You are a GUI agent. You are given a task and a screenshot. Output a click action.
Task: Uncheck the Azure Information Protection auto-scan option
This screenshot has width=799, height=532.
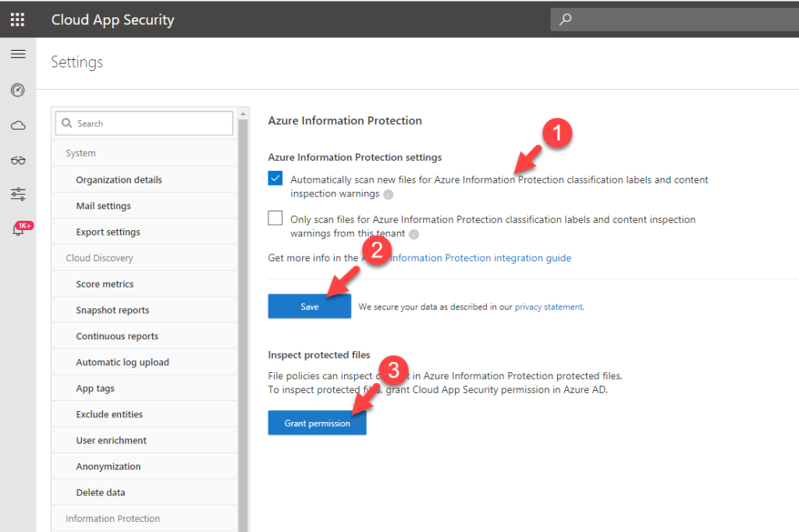click(275, 178)
